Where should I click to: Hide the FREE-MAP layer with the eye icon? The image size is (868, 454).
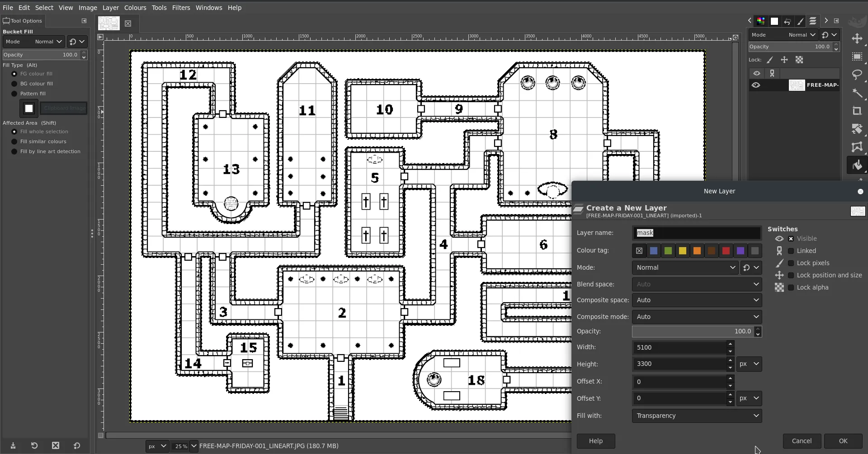(x=756, y=85)
